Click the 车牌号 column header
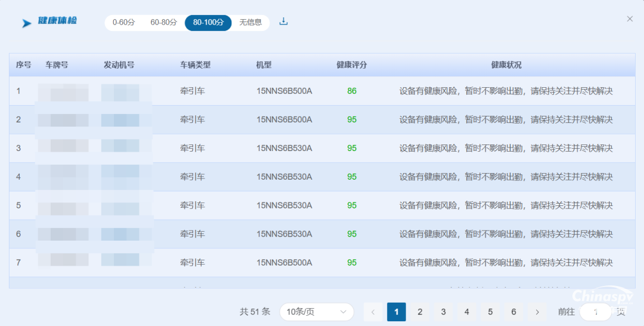Image resolution: width=644 pixels, height=326 pixels. 57,65
